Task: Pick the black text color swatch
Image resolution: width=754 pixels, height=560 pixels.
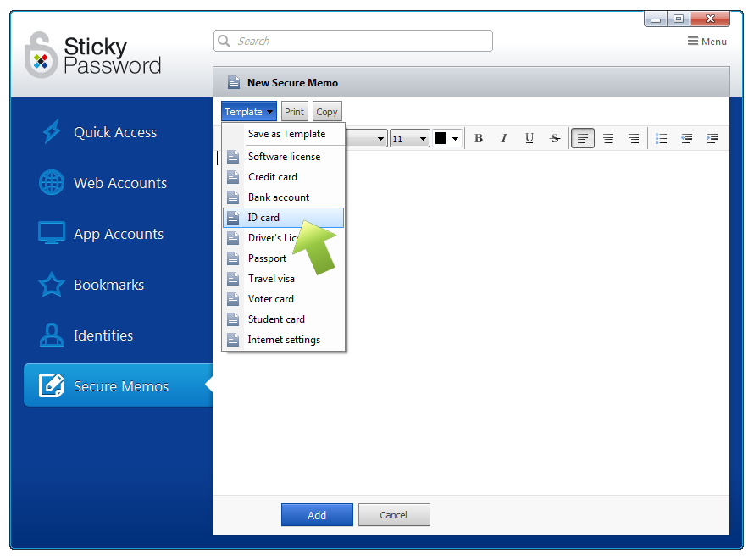Action: click(441, 138)
